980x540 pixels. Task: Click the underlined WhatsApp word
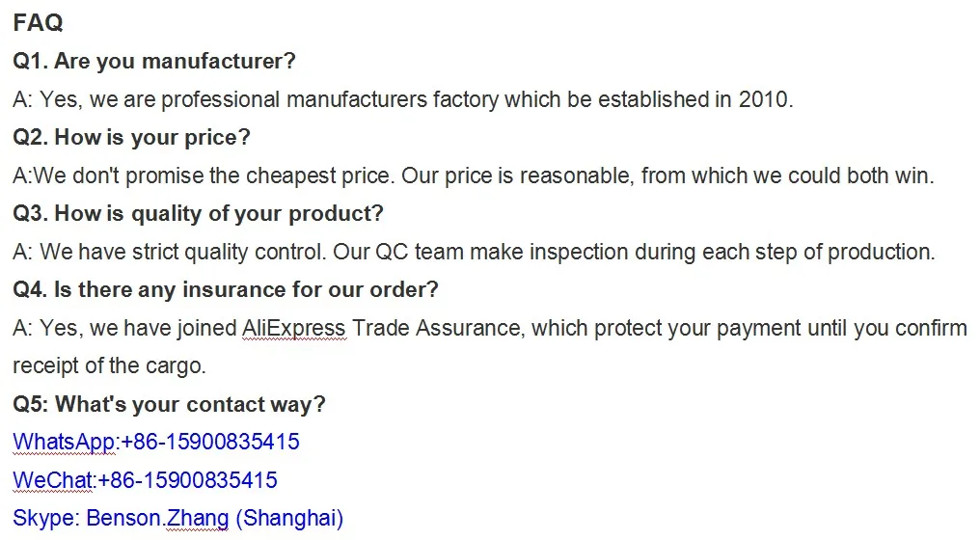(64, 442)
